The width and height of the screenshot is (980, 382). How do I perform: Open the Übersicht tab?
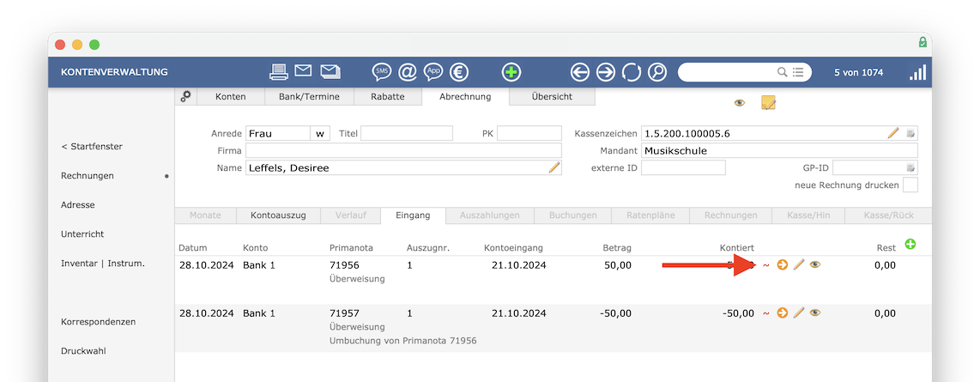click(552, 96)
